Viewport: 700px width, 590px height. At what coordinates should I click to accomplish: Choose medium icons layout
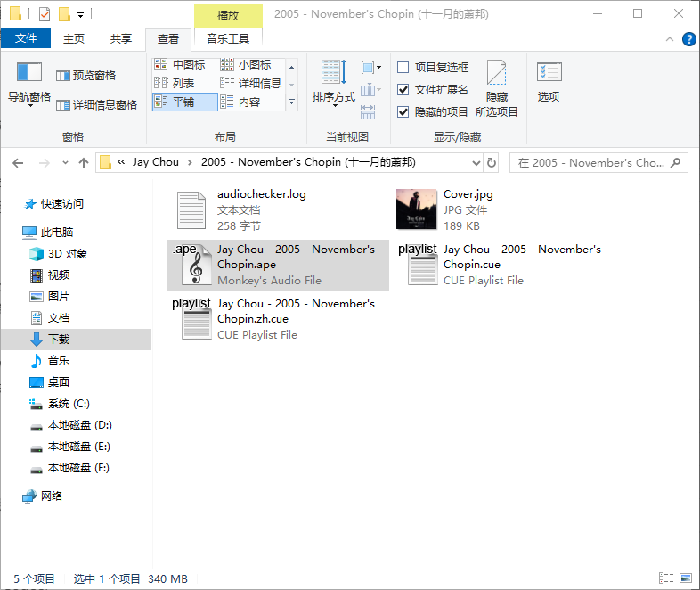180,65
